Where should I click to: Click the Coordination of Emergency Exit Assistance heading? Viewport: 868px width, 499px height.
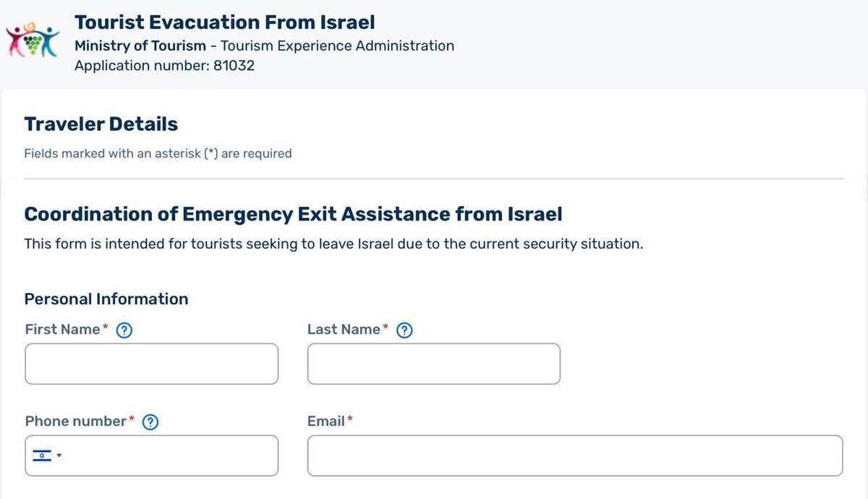tap(293, 215)
